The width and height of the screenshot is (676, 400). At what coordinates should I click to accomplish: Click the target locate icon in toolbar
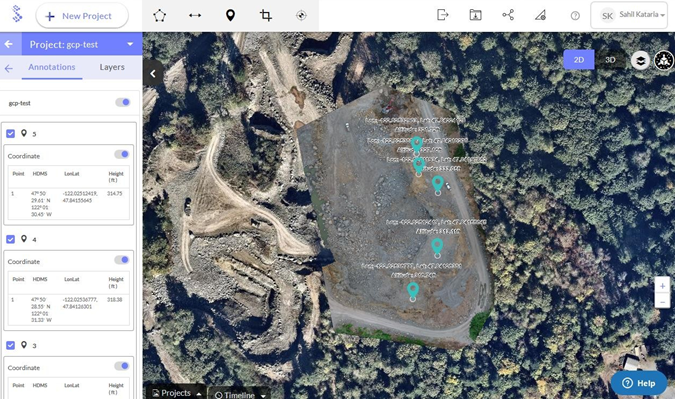coord(301,16)
